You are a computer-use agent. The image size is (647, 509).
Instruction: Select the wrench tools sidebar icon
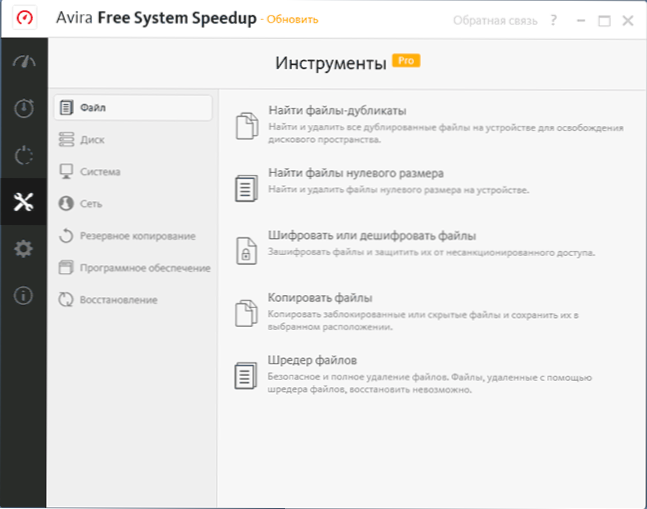click(24, 202)
